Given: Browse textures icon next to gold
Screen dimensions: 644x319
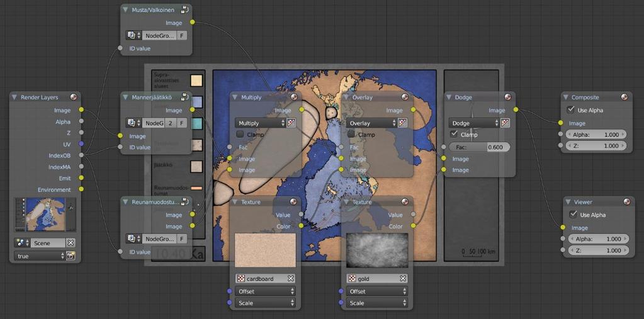Looking at the screenshot, I should pyautogui.click(x=352, y=278).
